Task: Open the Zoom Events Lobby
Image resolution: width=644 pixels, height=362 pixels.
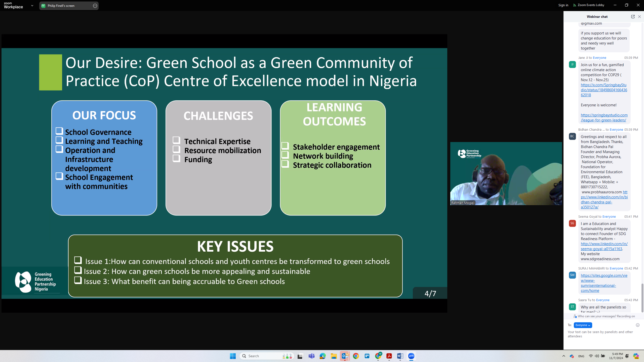Action: tap(588, 5)
